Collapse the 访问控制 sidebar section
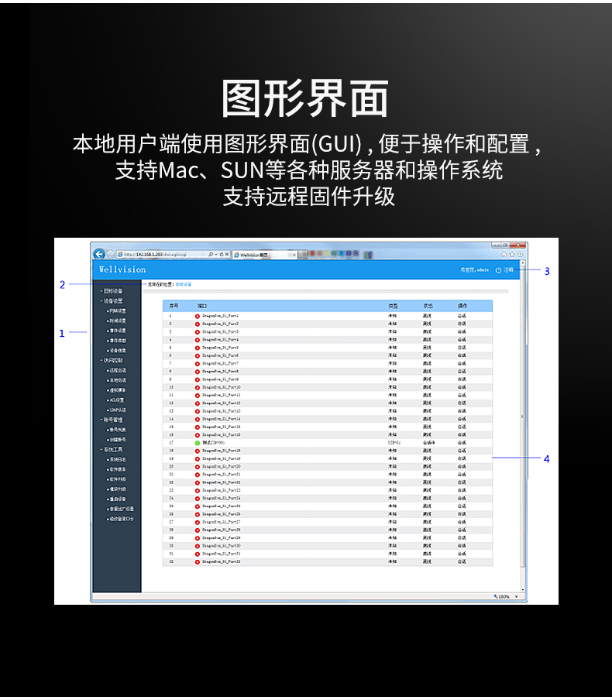The height and width of the screenshot is (700, 612). (101, 360)
